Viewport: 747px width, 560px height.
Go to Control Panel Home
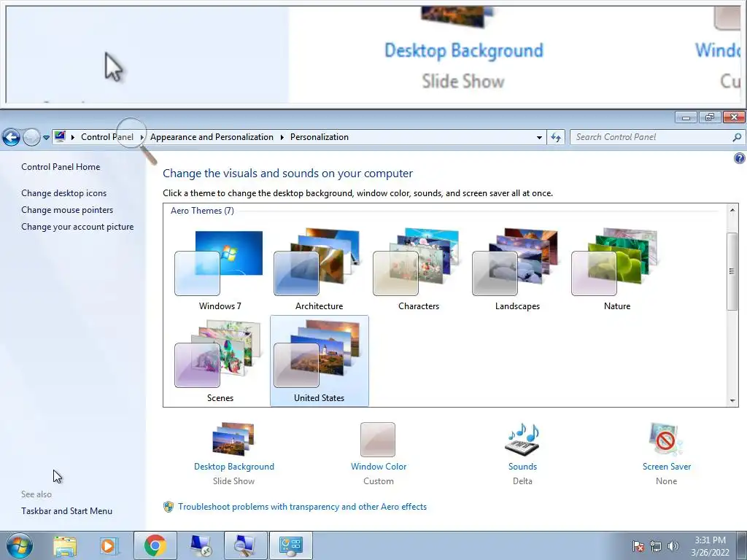[61, 167]
